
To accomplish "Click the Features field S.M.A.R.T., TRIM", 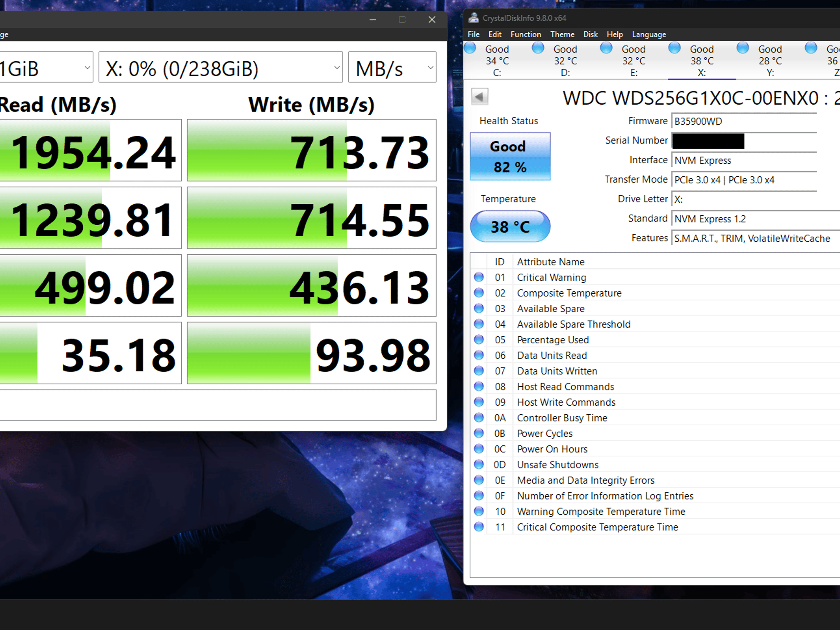I will tap(756, 238).
